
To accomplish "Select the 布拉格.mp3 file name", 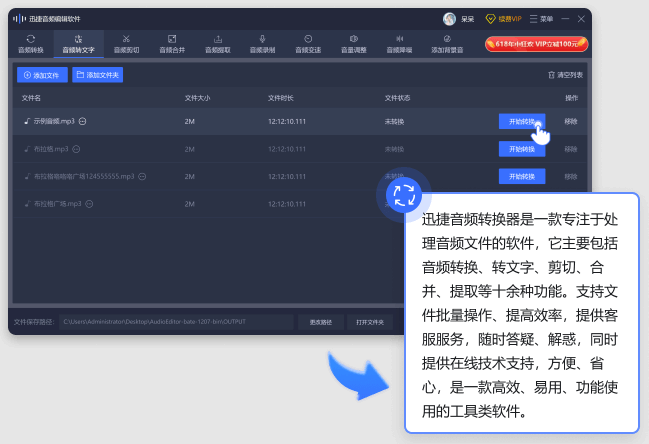I will 51,149.
